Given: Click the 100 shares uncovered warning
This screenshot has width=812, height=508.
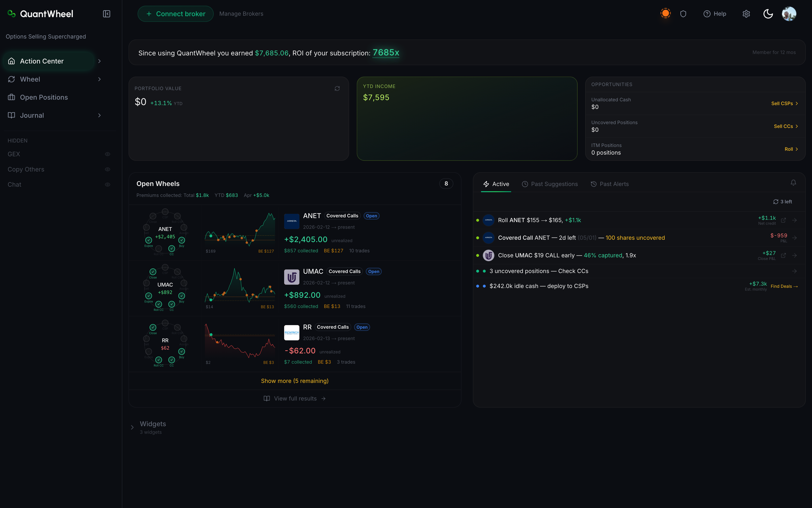Looking at the screenshot, I should point(635,238).
